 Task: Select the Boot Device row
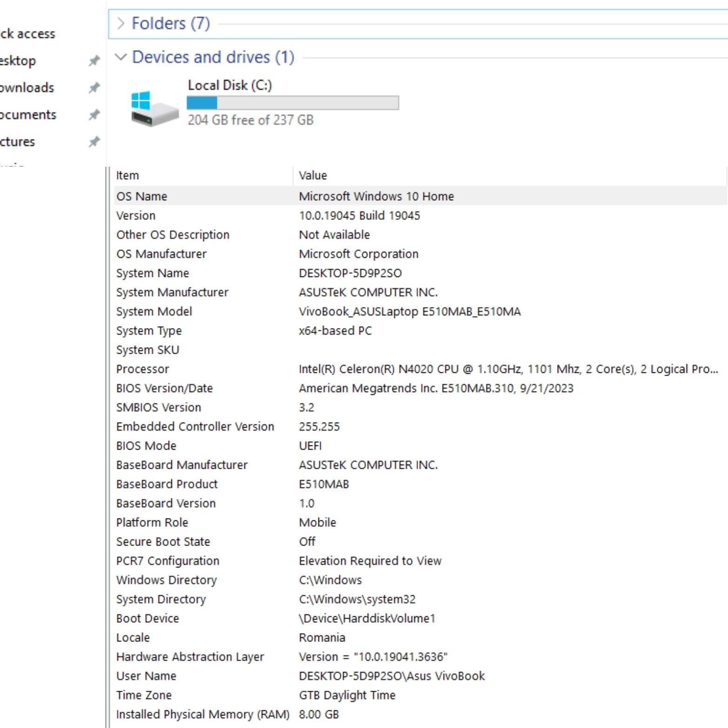click(x=420, y=618)
